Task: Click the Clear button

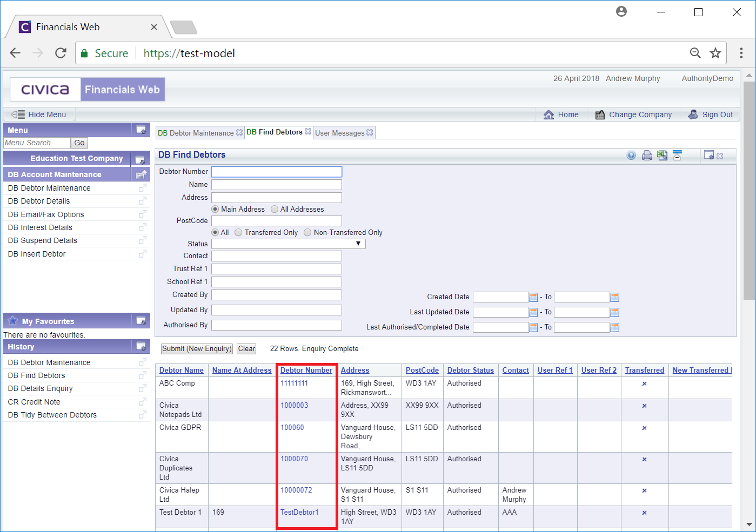Action: 246,349
